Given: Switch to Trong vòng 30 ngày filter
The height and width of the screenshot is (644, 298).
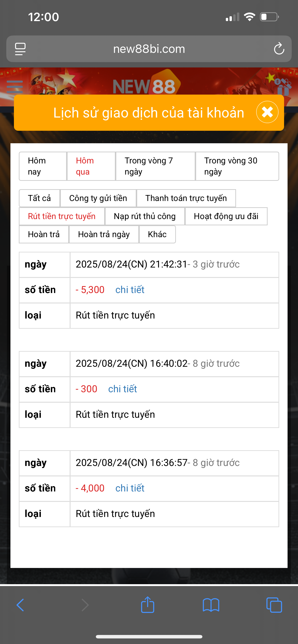Looking at the screenshot, I should pyautogui.click(x=237, y=166).
